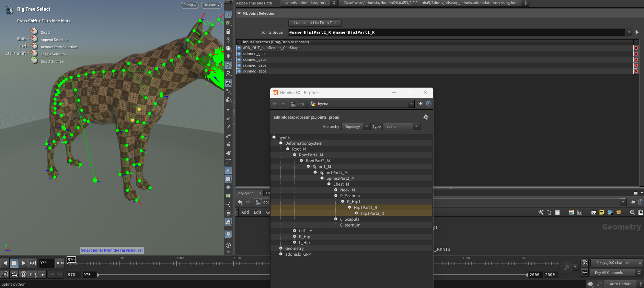Screen dimensions: 644x288
Task: Click the obj path segment in Rig Tree
Action: tap(298, 104)
